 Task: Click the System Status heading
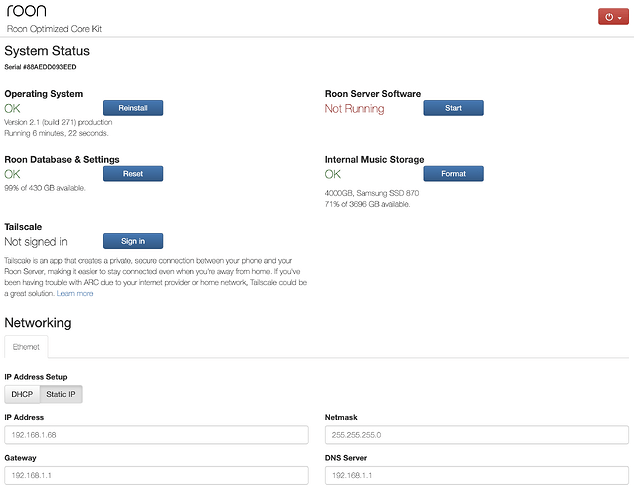tap(47, 51)
